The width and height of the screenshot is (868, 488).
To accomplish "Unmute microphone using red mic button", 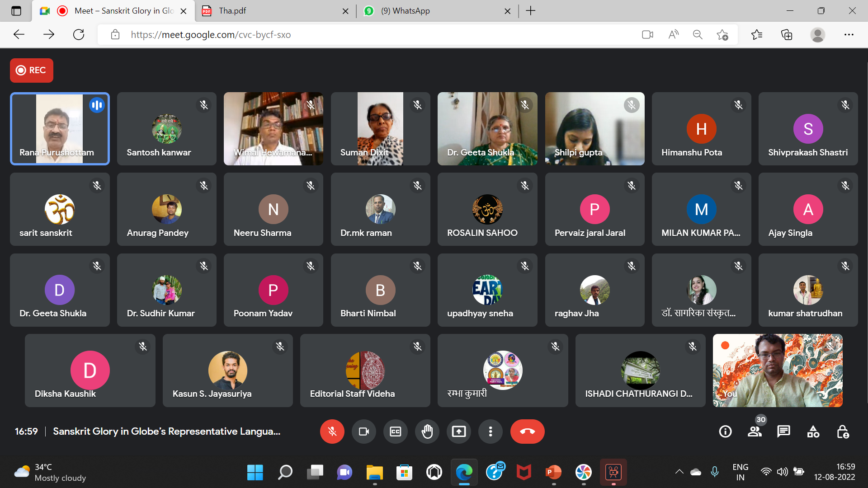I will click(x=332, y=432).
